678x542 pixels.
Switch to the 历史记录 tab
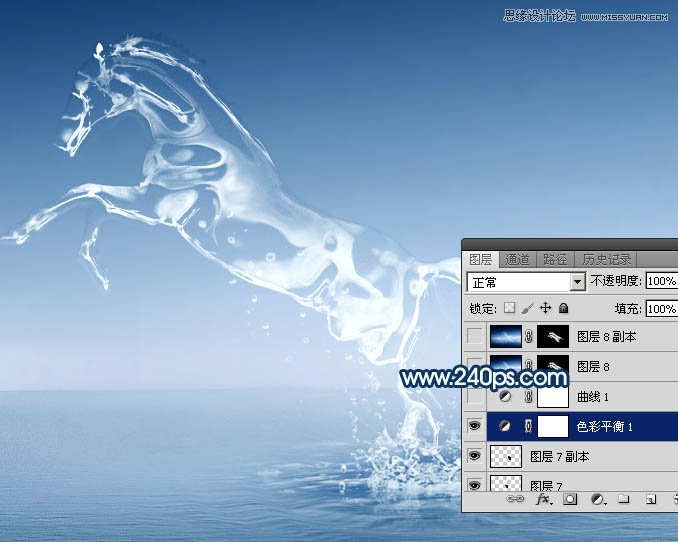tap(606, 260)
